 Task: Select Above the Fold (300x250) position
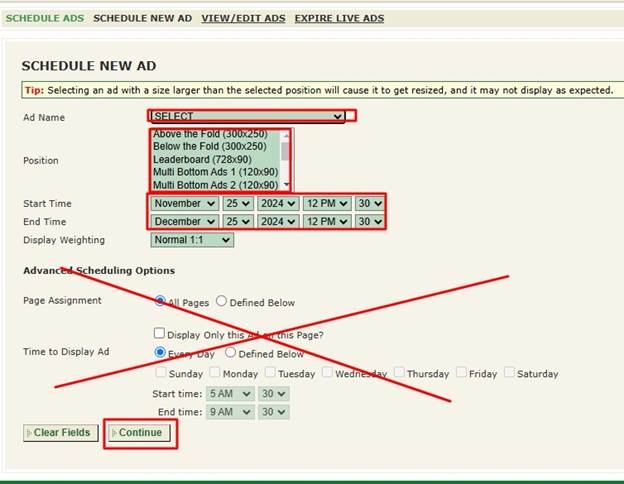coord(211,134)
